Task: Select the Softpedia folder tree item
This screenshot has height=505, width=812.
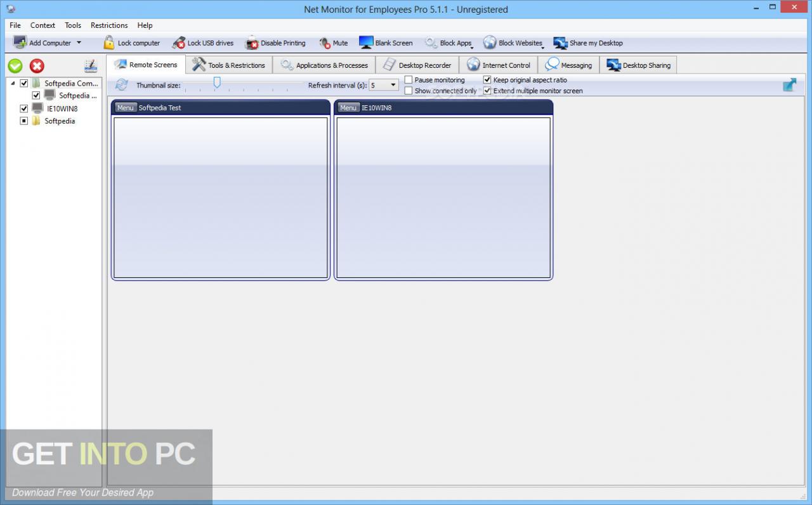Action: point(60,121)
